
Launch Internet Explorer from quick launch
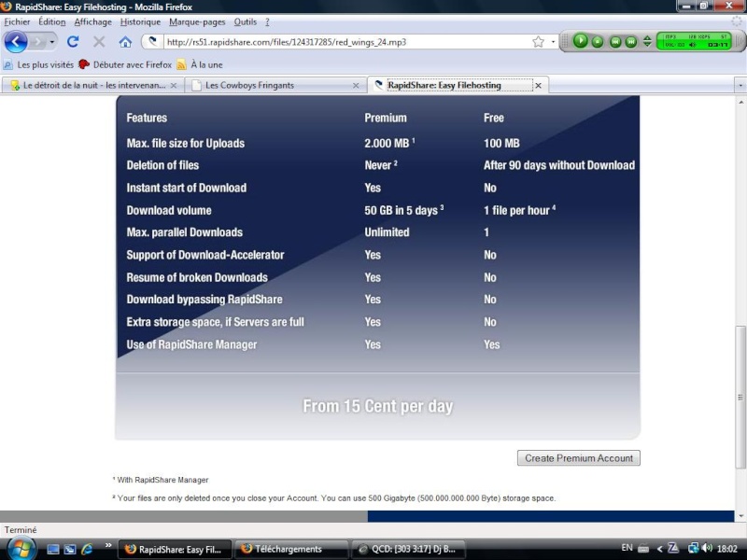point(87,550)
